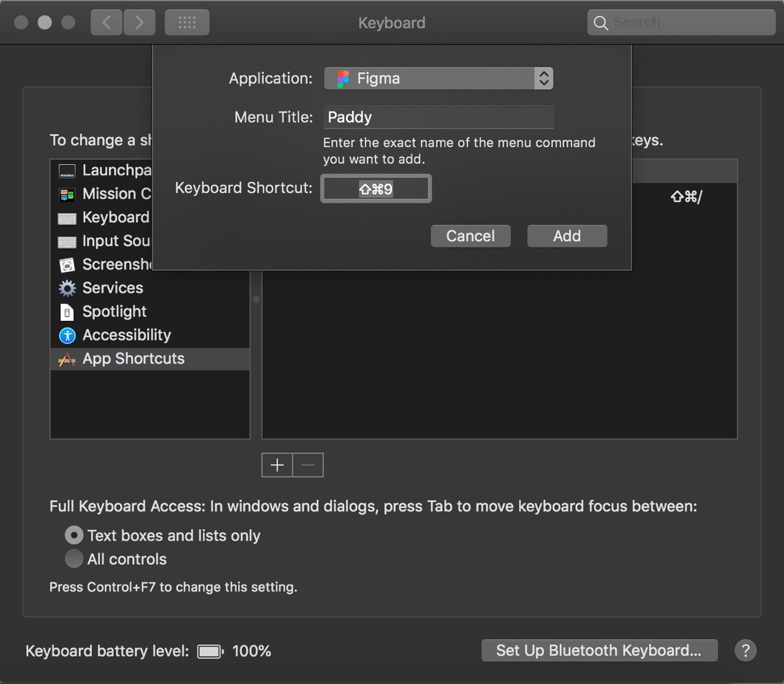This screenshot has width=784, height=684.
Task: Click Set Up Bluetooth Keyboard button
Action: tap(599, 650)
